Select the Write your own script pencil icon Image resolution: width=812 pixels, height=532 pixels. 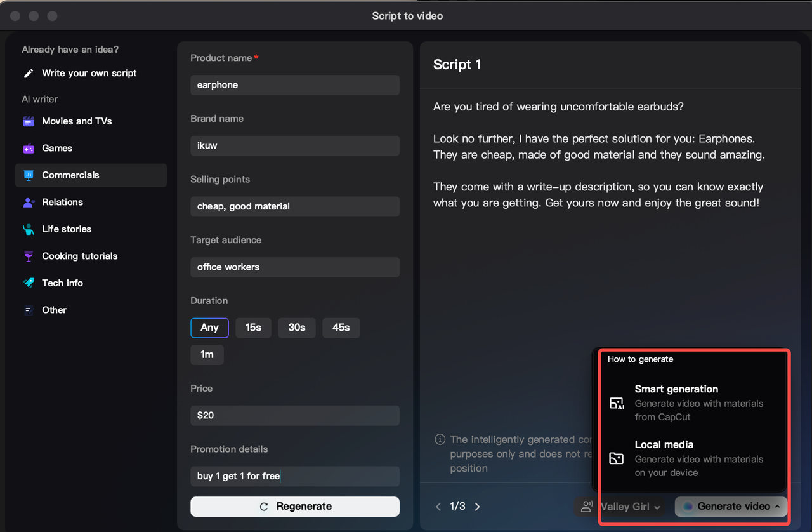point(29,73)
